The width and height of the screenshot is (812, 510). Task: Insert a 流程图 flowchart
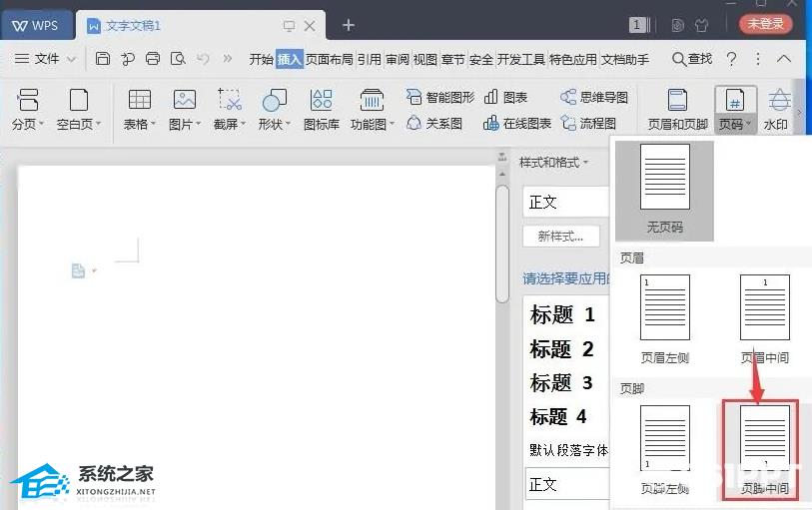[588, 123]
